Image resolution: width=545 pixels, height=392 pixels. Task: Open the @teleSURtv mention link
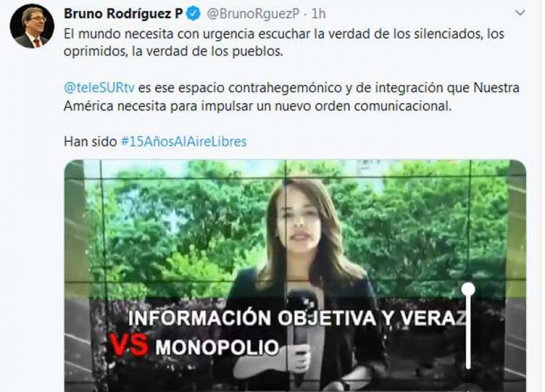99,88
